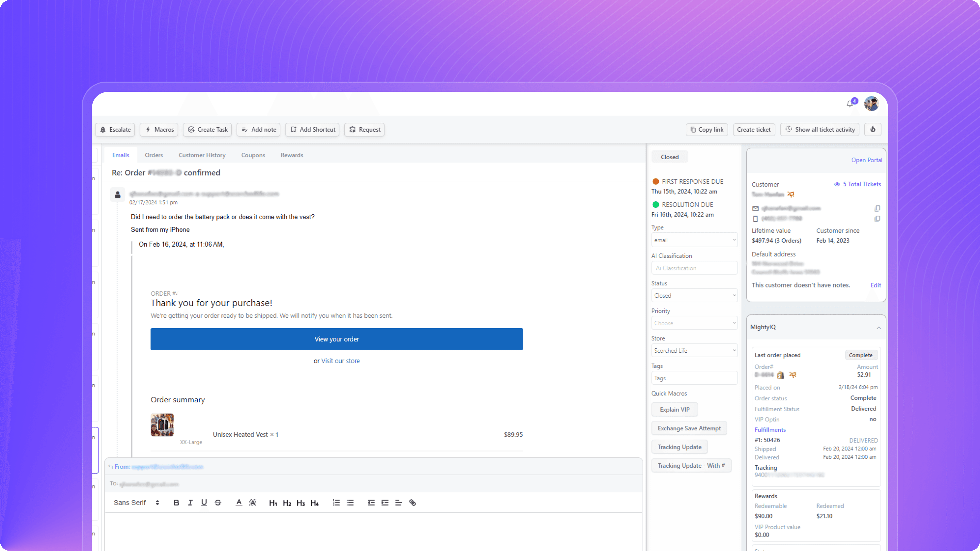Show all ticket activity
This screenshot has height=551, width=980.
pos(820,129)
